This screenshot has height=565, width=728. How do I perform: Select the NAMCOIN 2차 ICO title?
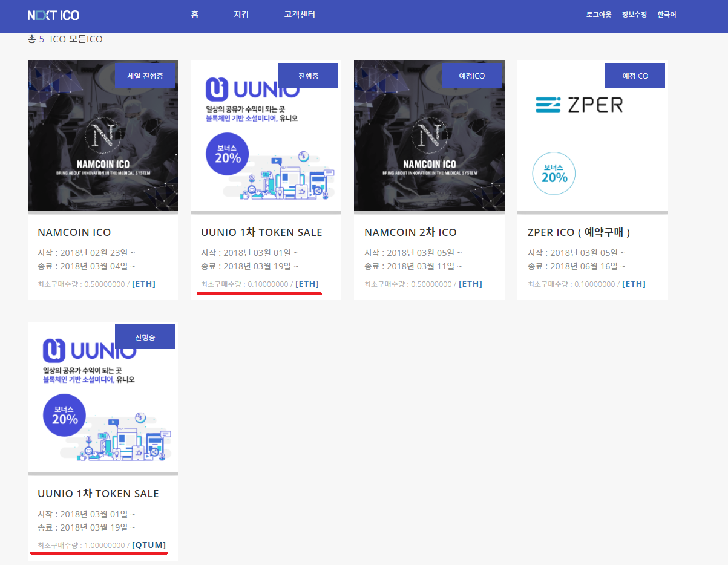coord(410,232)
